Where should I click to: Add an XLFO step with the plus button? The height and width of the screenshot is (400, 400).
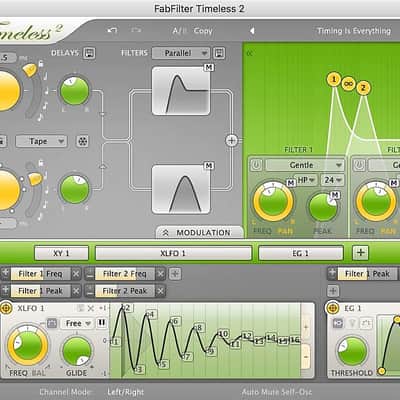[306, 327]
